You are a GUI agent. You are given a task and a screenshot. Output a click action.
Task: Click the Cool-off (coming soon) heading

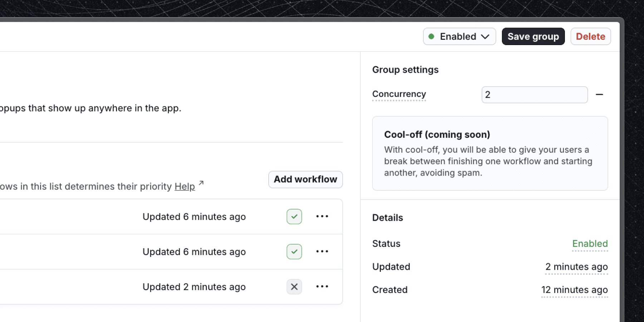click(437, 135)
